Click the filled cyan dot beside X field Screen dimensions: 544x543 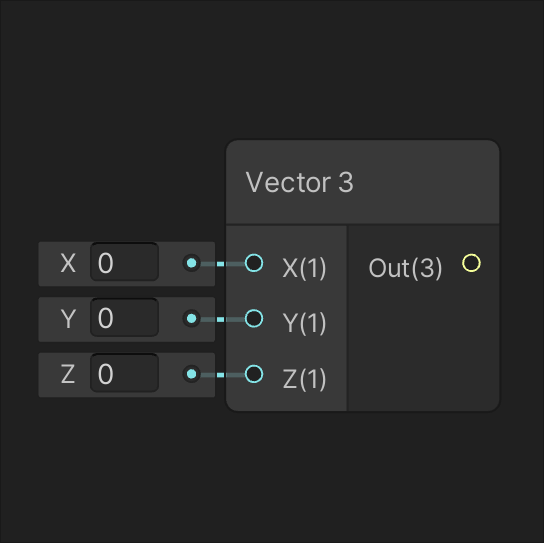[x=192, y=263]
